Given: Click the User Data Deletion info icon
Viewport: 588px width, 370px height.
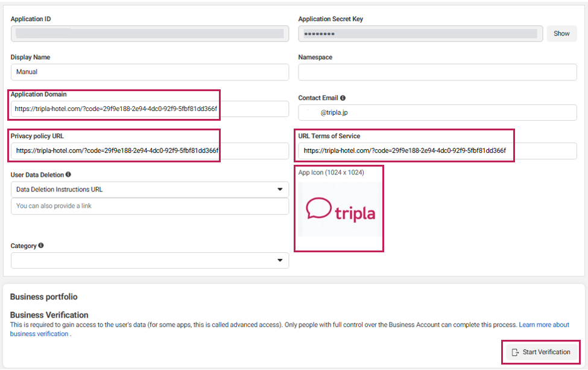Looking at the screenshot, I should (x=68, y=175).
